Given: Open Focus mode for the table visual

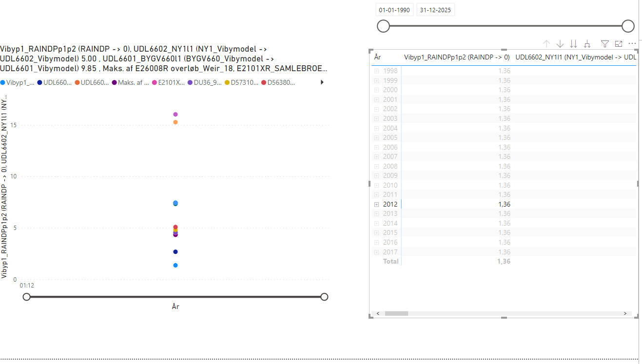Looking at the screenshot, I should (619, 44).
